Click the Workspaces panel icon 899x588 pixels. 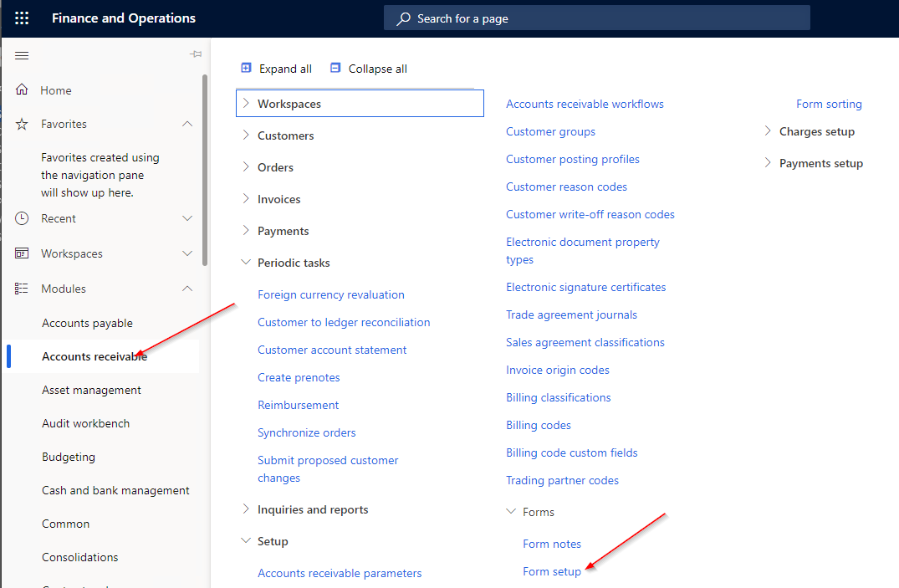pyautogui.click(x=22, y=253)
